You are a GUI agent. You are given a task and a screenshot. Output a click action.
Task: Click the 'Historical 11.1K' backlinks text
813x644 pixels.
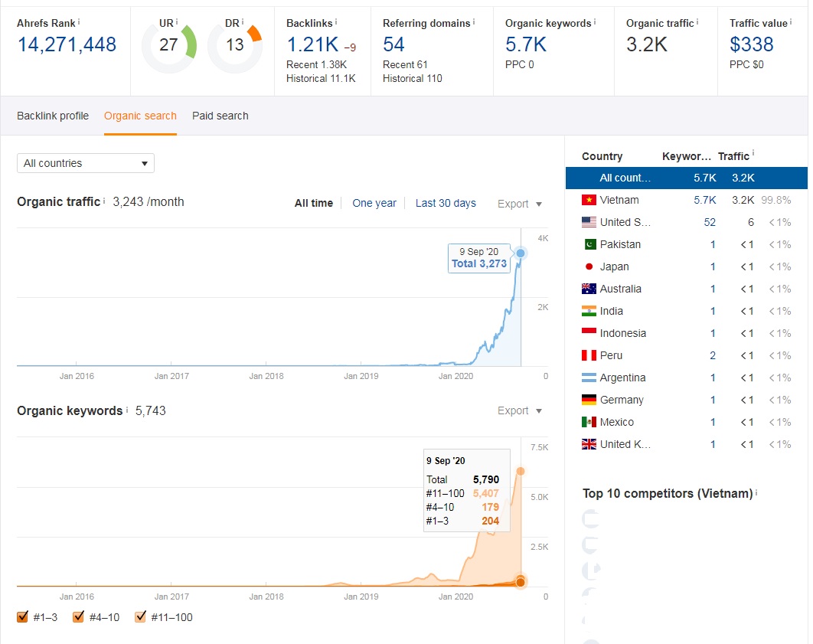321,78
